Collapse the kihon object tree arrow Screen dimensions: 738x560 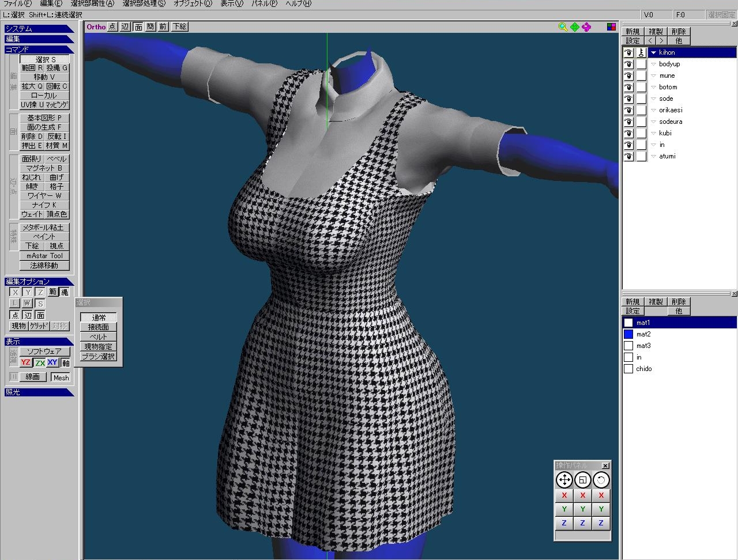click(x=653, y=52)
